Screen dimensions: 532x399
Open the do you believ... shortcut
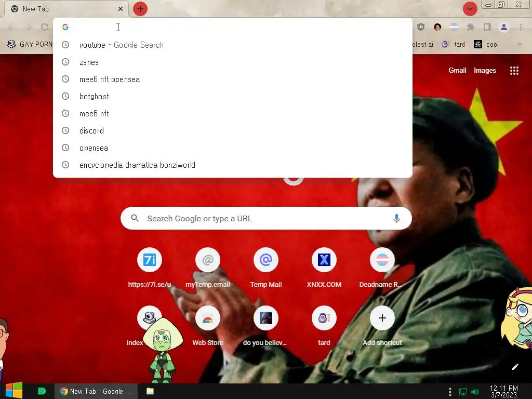tap(266, 326)
